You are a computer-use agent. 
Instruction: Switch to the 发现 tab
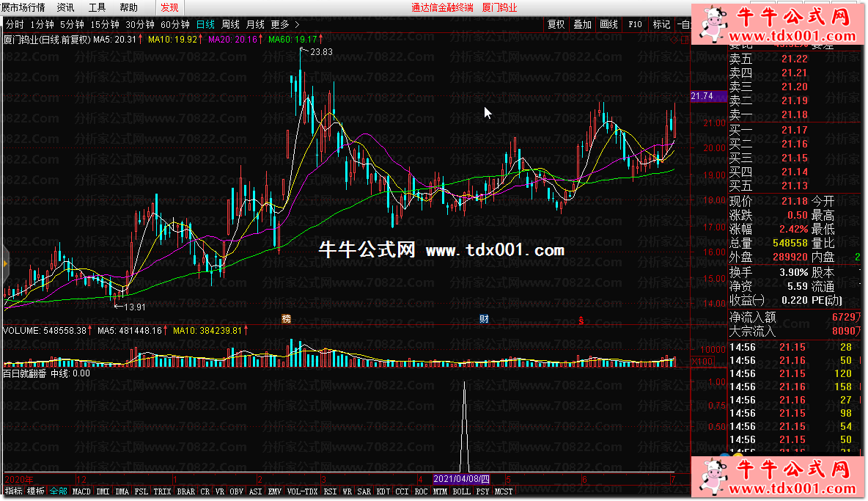point(169,7)
